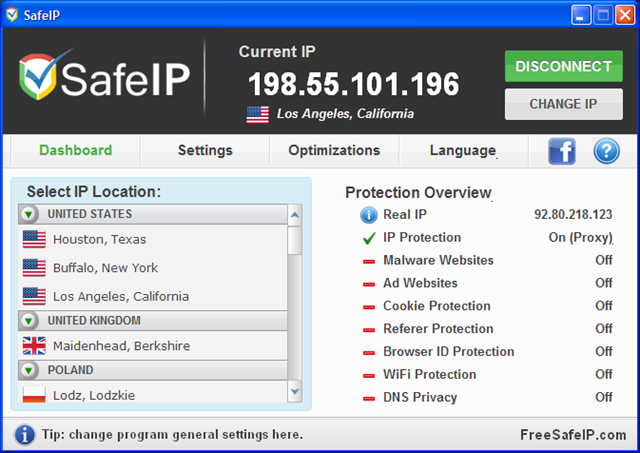Toggle Cookie Protection Off status
Image resolution: width=640 pixels, height=453 pixels.
click(604, 306)
